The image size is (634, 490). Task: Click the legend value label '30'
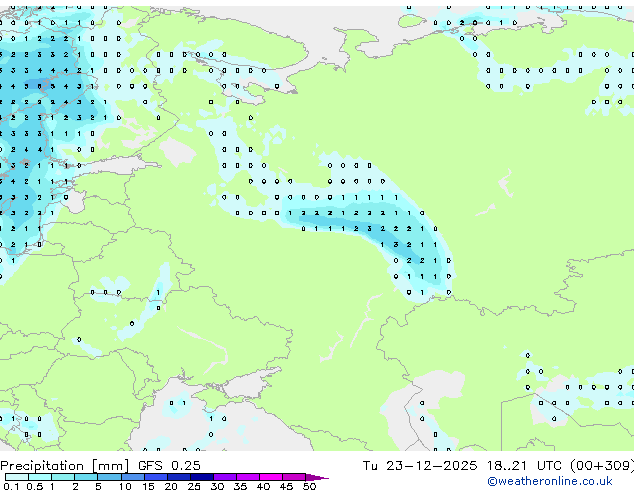coord(217,486)
